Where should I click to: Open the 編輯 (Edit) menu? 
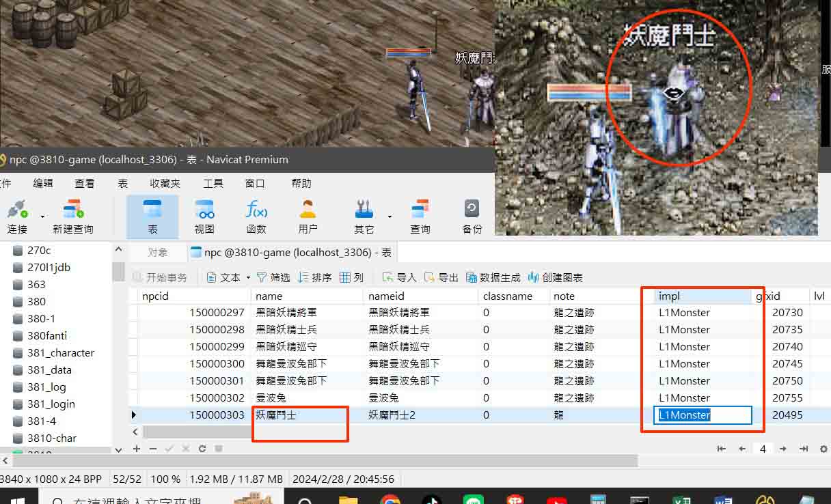pyautogui.click(x=43, y=183)
